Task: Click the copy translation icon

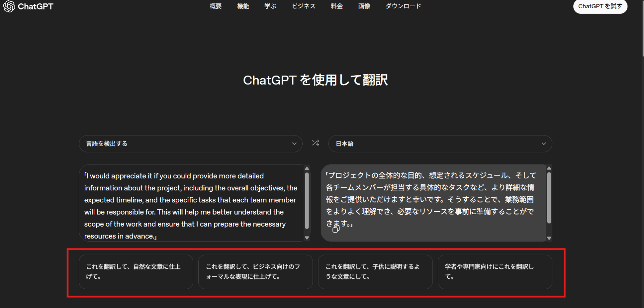Action: [x=335, y=229]
